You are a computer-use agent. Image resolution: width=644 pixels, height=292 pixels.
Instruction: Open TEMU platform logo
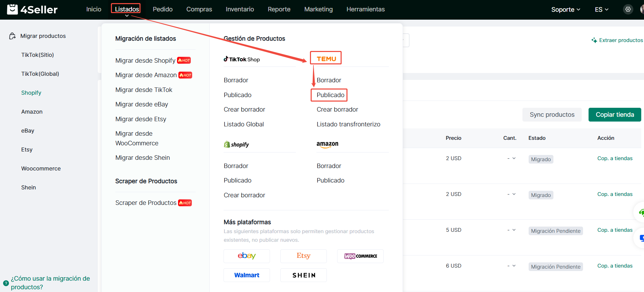[326, 59]
